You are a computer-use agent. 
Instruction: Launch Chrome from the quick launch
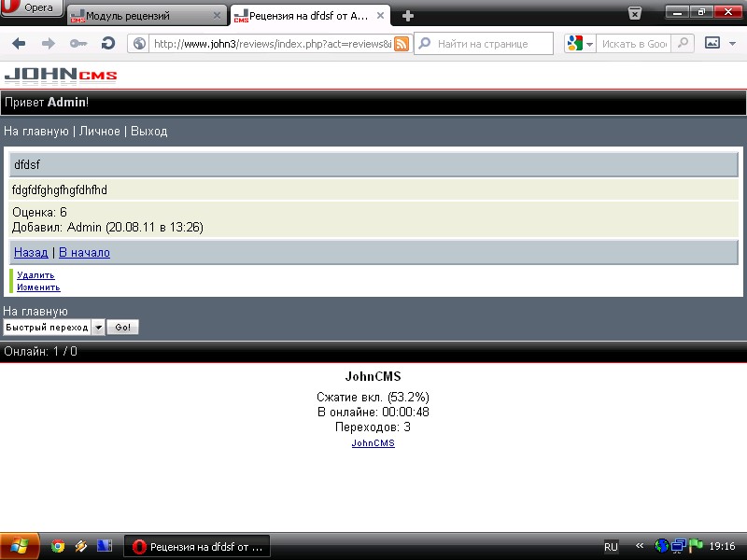[x=58, y=546]
